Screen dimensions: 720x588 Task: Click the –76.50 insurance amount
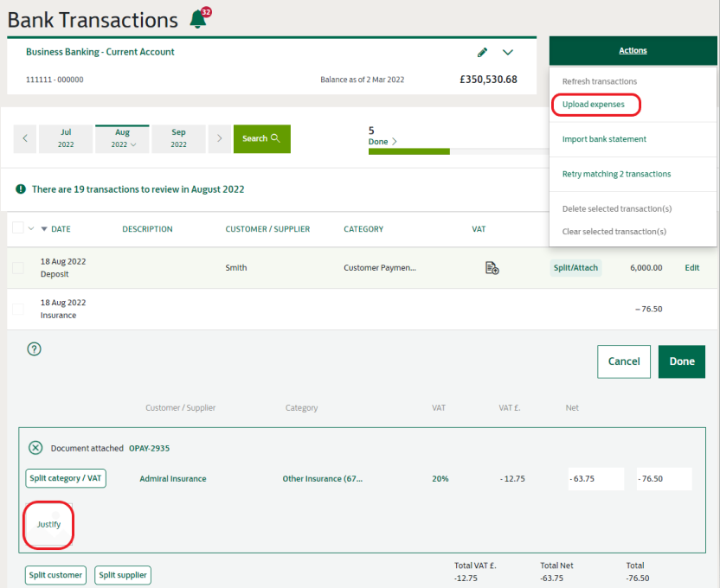pos(648,310)
